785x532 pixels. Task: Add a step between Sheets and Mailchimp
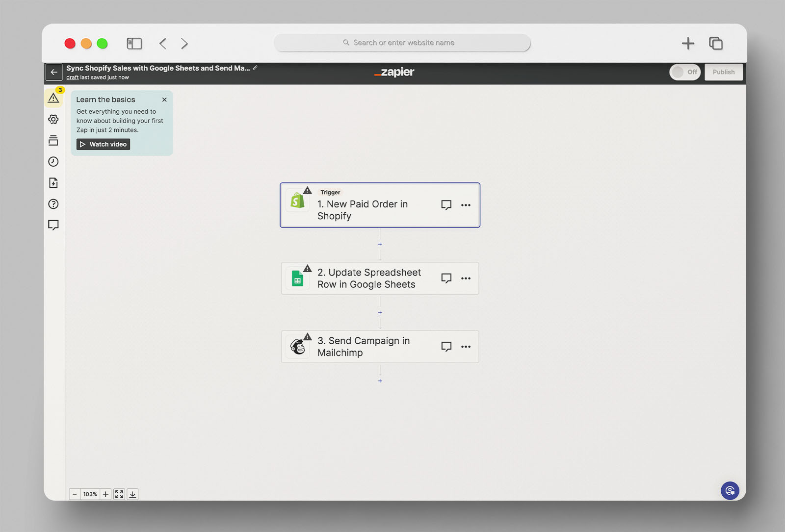point(380,312)
